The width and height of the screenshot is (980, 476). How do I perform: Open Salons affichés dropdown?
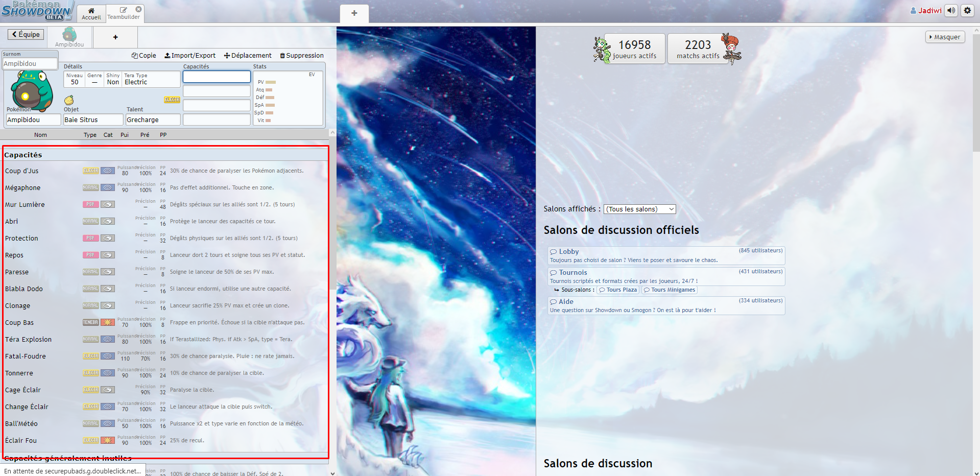click(640, 209)
